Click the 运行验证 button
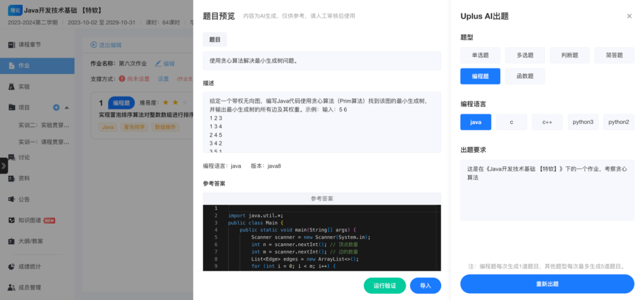 tap(385, 286)
